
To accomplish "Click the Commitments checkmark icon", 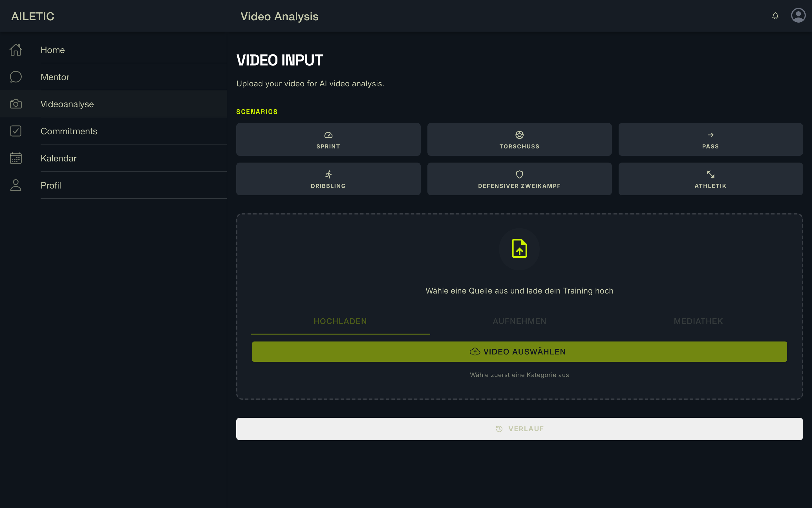I will [16, 131].
